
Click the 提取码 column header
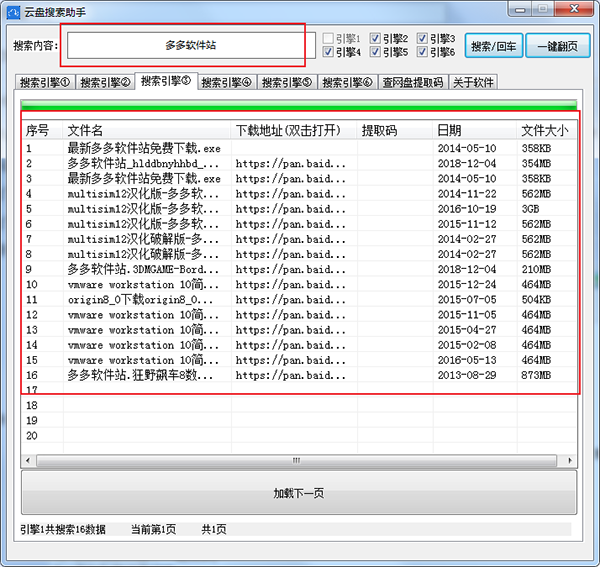click(x=395, y=130)
